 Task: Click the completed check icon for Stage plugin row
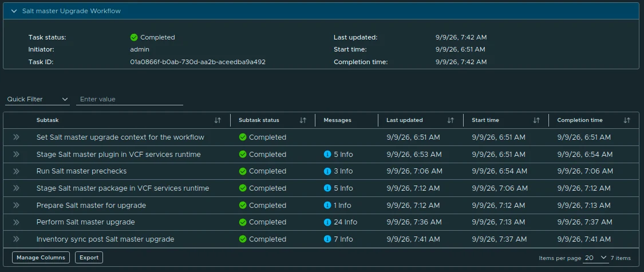click(x=243, y=155)
